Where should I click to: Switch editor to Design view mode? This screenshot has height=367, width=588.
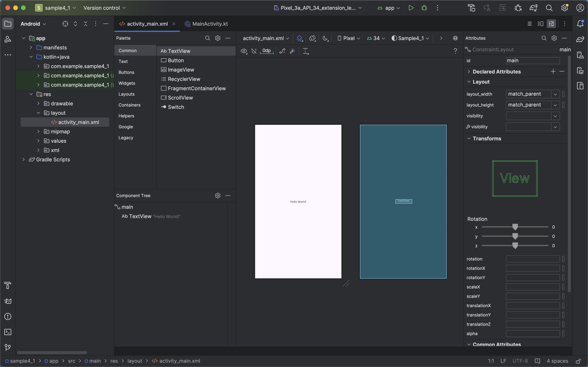click(x=551, y=24)
